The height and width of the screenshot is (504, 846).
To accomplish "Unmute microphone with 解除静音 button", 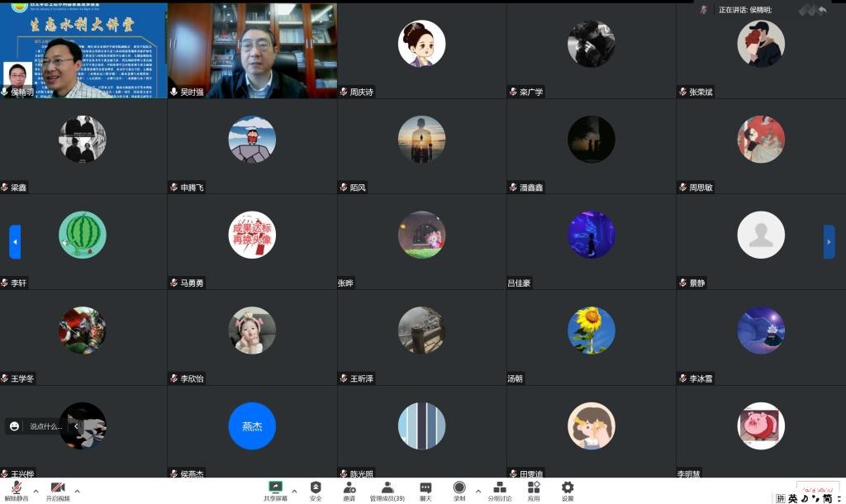I will [x=16, y=490].
